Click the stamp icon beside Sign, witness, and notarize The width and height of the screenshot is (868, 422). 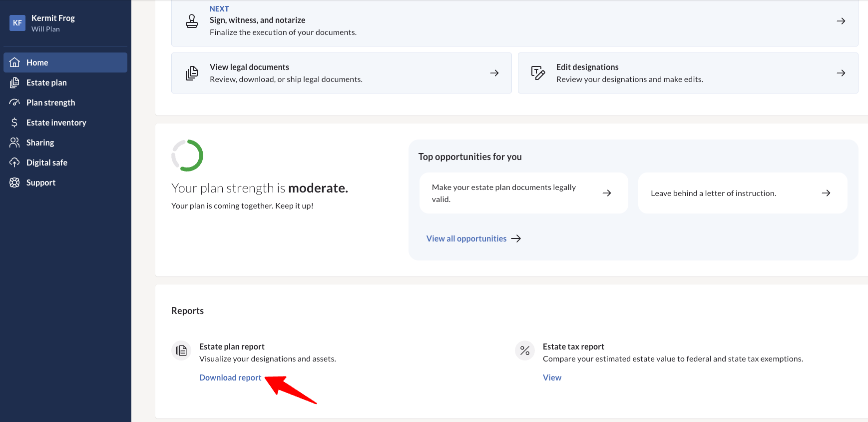192,21
